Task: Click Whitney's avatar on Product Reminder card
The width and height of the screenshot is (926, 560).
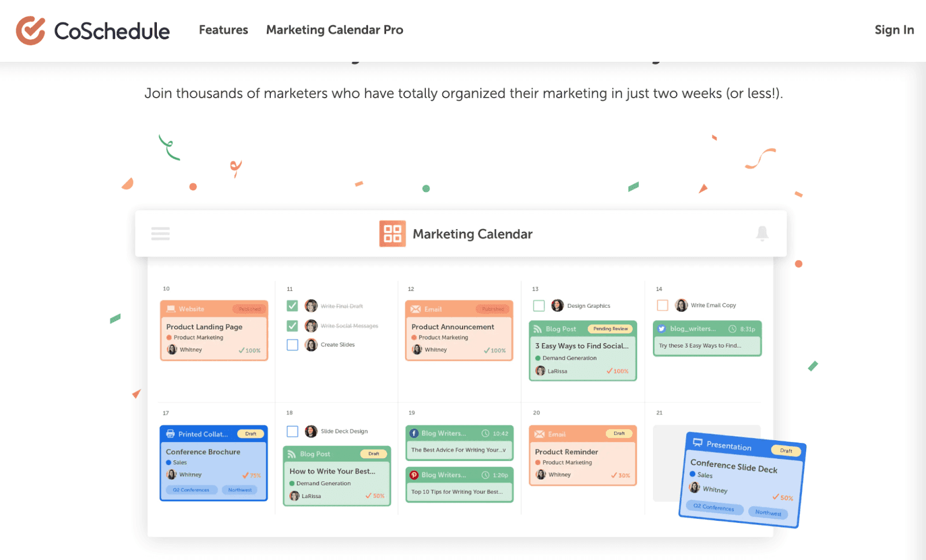Action: [541, 474]
